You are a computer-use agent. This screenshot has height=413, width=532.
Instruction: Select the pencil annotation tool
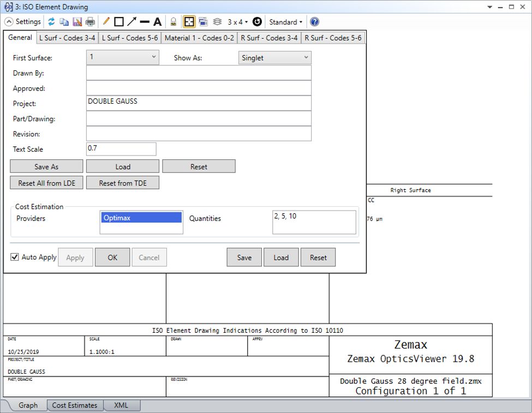pyautogui.click(x=106, y=22)
